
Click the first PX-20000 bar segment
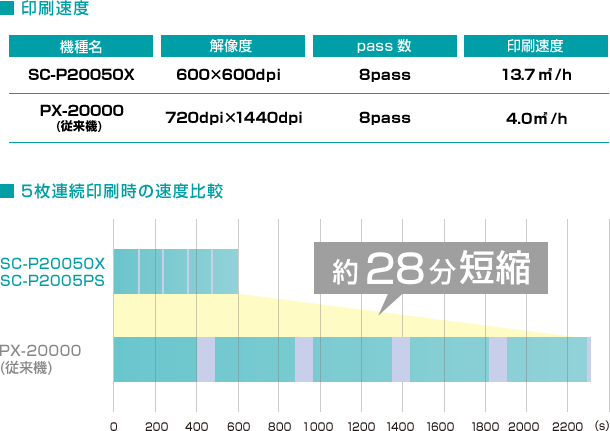click(x=155, y=359)
